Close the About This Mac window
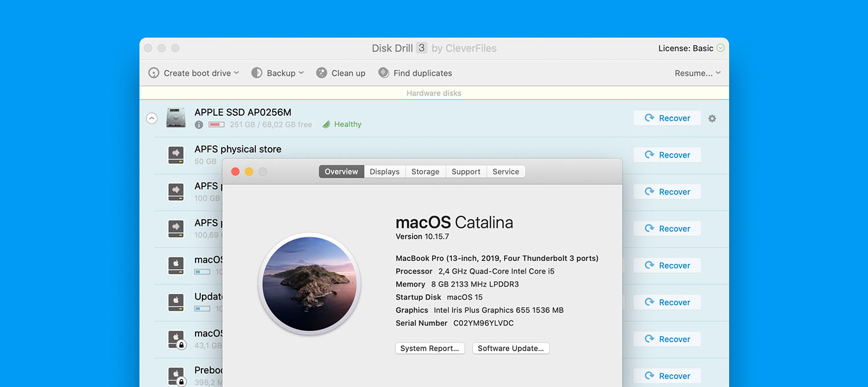Viewport: 868px width, 387px height. [235, 172]
